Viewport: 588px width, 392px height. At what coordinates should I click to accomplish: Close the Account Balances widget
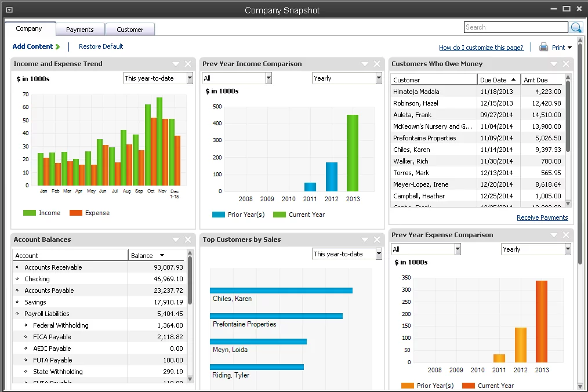(x=188, y=239)
